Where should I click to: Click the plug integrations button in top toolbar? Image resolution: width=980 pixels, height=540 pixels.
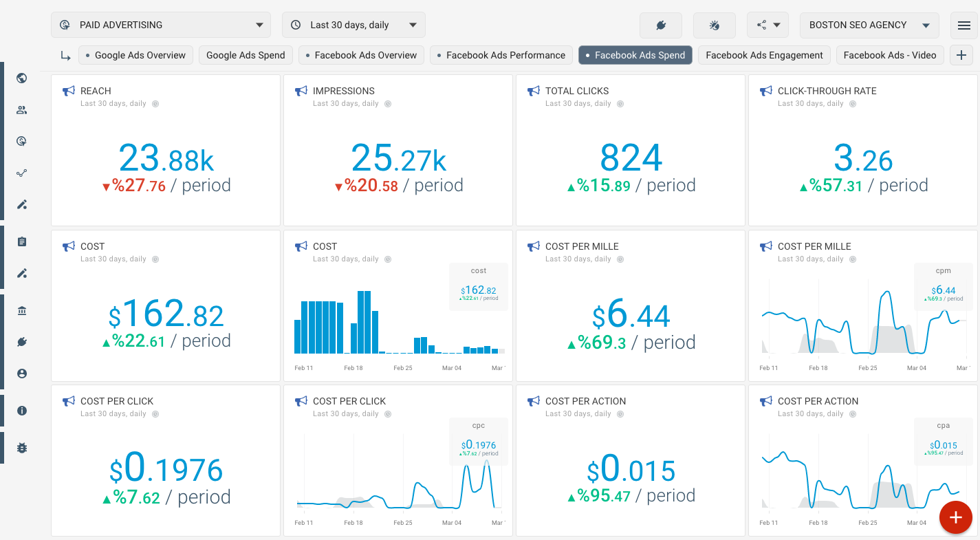660,25
